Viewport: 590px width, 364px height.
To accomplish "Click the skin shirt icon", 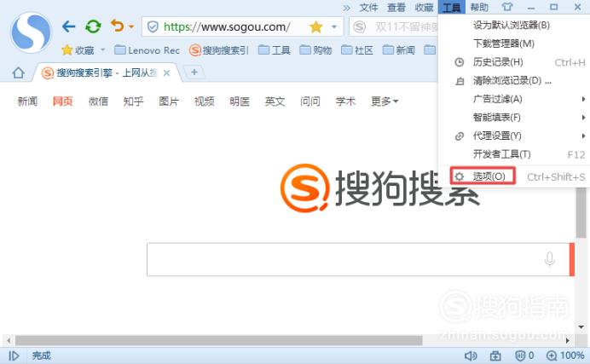I will pyautogui.click(x=506, y=7).
